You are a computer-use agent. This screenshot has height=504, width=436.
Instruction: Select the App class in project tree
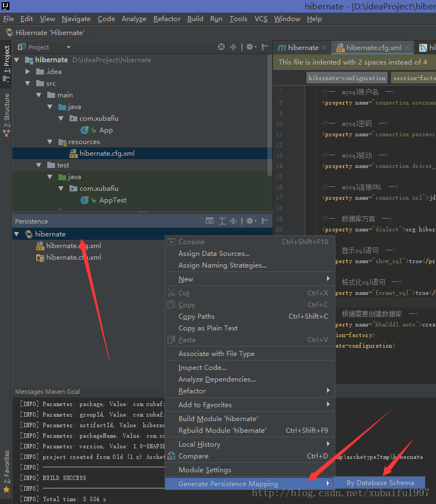(106, 130)
